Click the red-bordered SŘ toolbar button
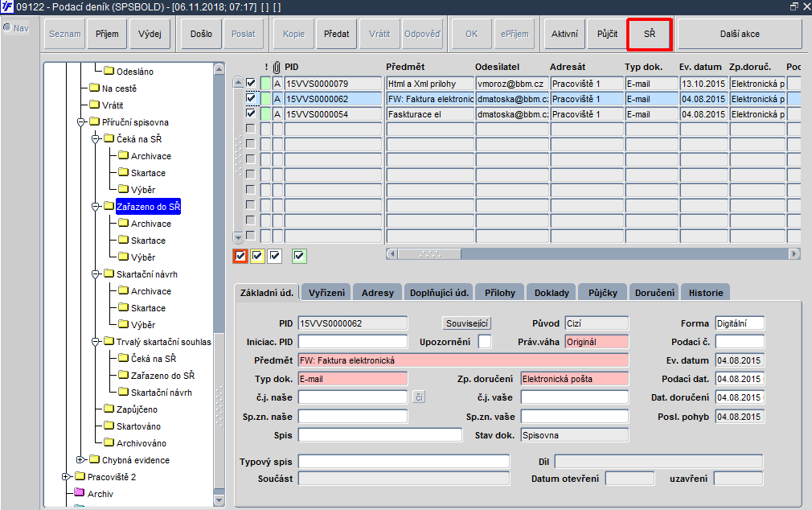This screenshot has height=510, width=812. [650, 35]
